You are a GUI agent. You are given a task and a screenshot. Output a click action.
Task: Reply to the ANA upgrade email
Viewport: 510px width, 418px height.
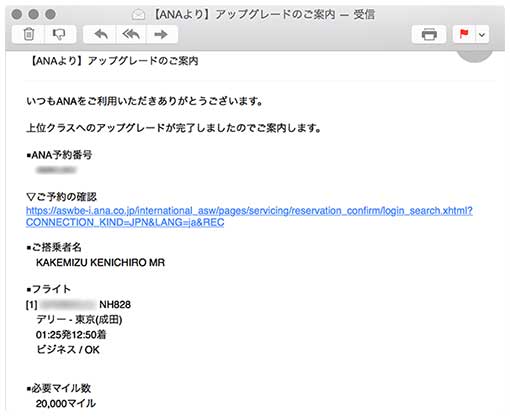coord(100,34)
